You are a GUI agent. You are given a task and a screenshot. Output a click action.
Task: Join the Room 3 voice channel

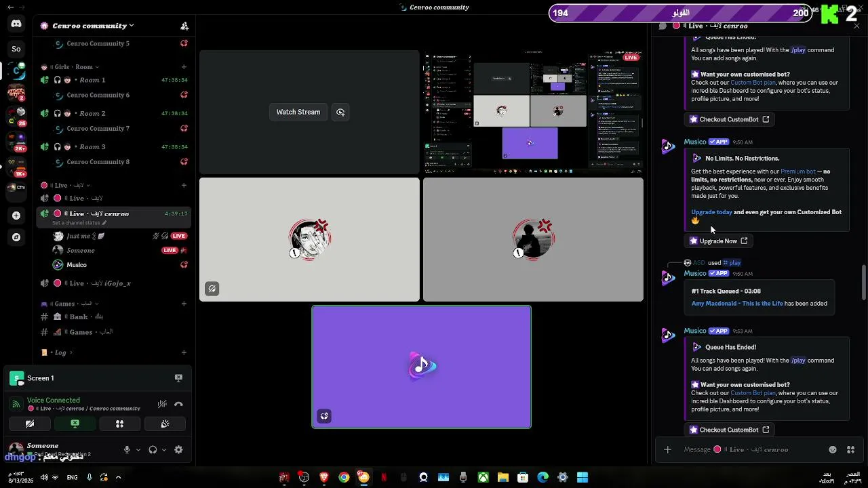(114, 146)
